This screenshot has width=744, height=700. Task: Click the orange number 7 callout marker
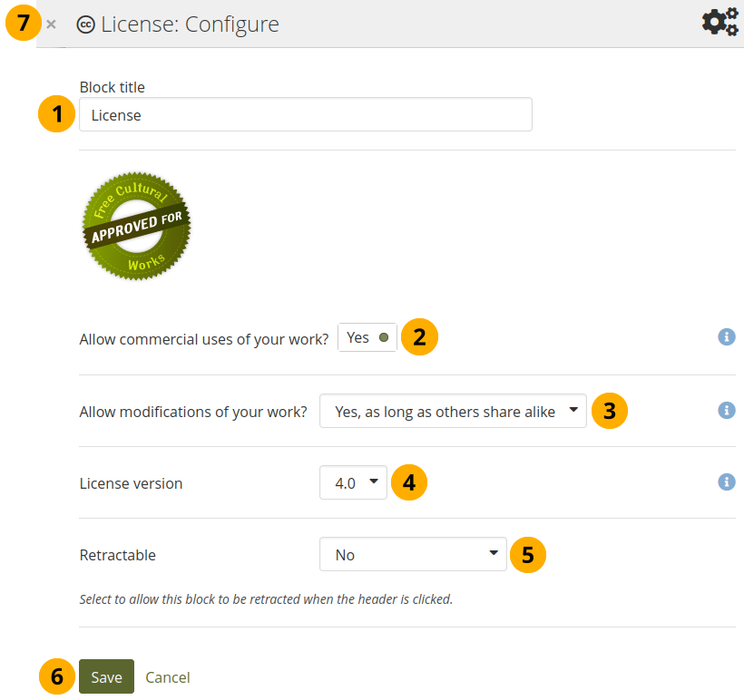tap(24, 24)
